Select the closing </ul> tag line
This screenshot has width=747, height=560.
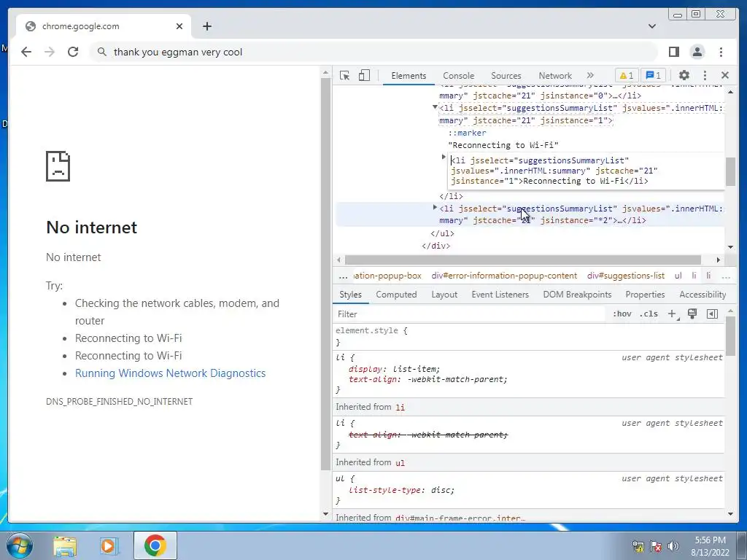click(x=442, y=233)
